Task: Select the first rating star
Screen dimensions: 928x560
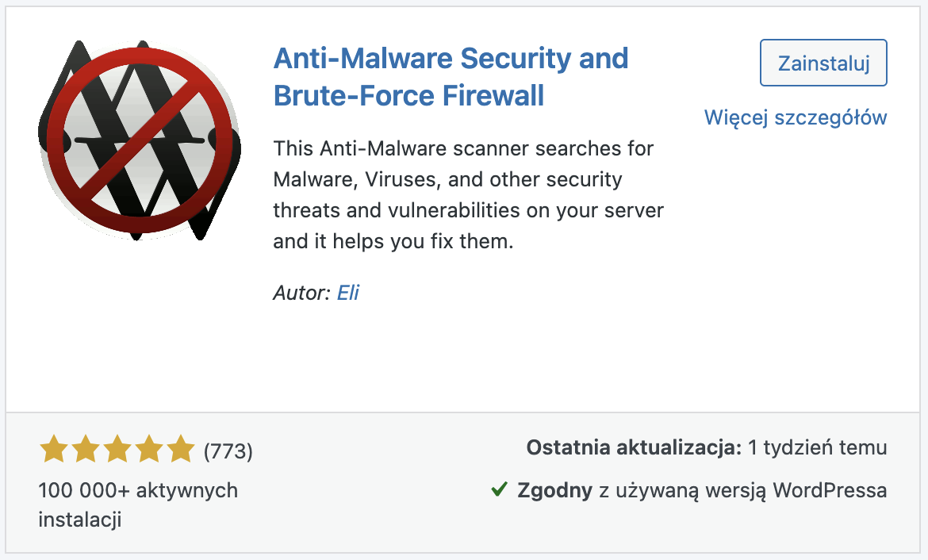Action: pyautogui.click(x=54, y=449)
